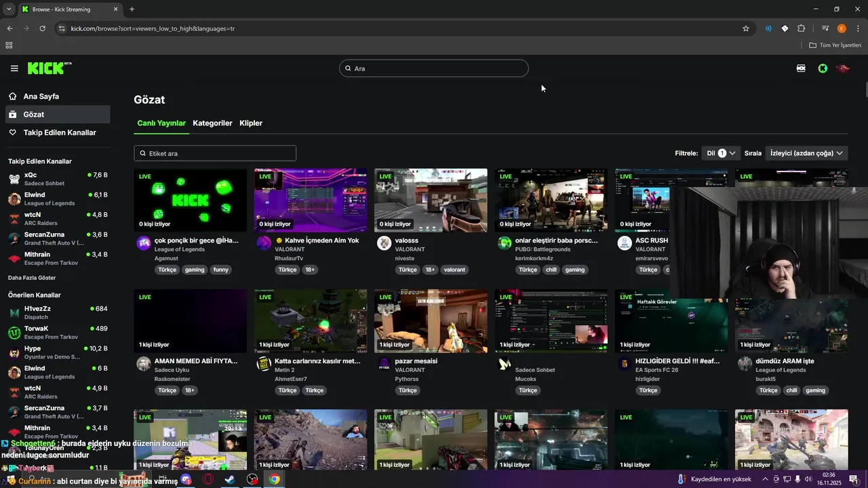Click the white tag extension icon
Screen dimensions: 868x488
785,28
